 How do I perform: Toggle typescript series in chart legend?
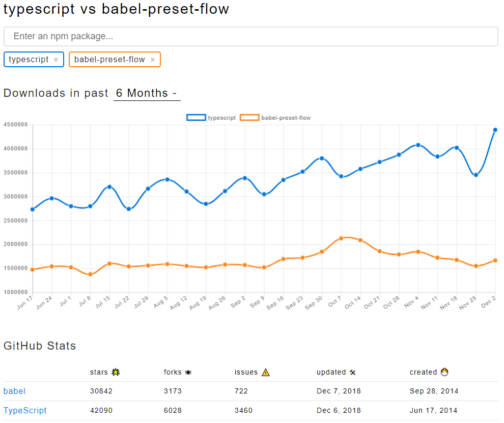[x=221, y=118]
